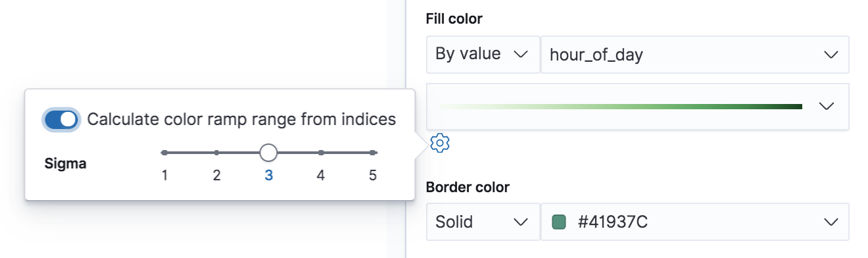
Task: Set Sigma slider to tick 2
Action: [216, 153]
